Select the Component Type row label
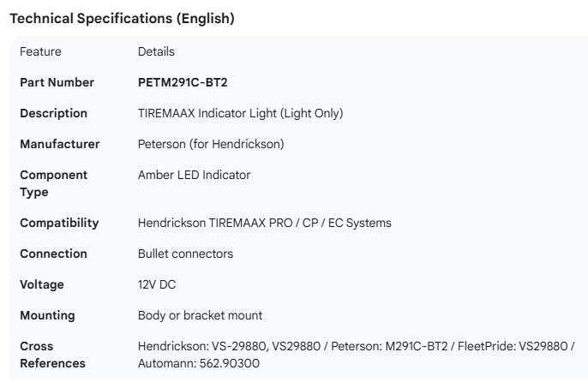Screen dimensions: 588x382 (x=53, y=183)
